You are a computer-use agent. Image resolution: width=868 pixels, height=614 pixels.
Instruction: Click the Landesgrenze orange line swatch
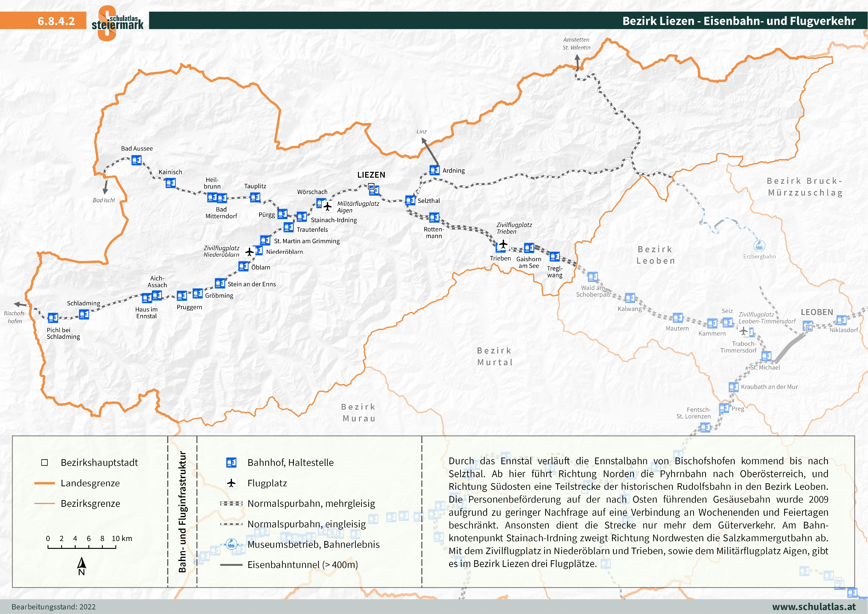coord(45,483)
